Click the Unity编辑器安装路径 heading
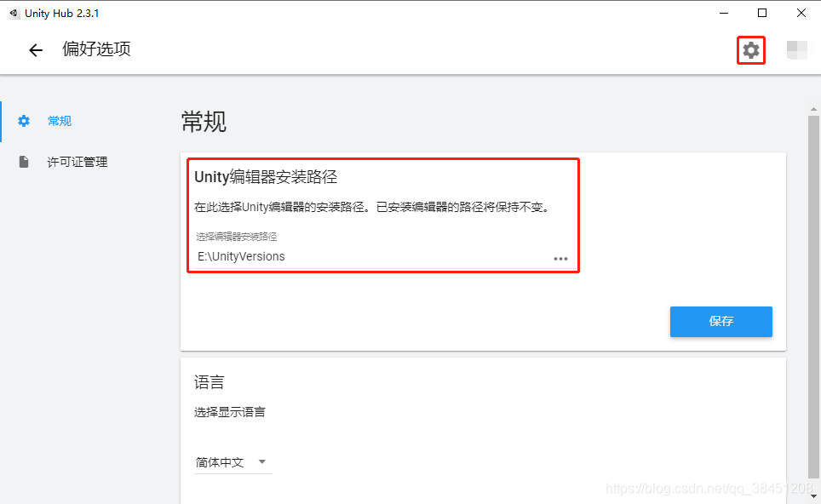Screen dimensions: 821x504 [x=266, y=177]
